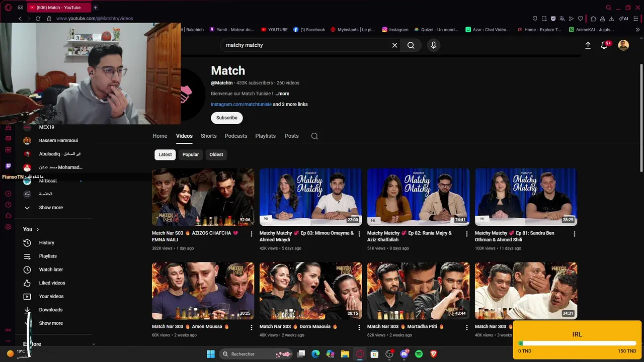Switch to the channel Home tab
The image size is (644, 362).
point(160,136)
